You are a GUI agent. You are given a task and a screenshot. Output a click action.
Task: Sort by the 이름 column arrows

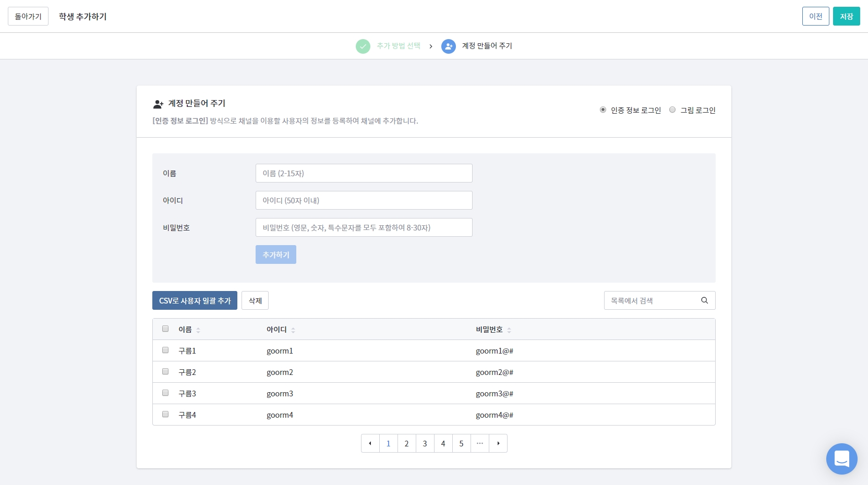click(x=198, y=330)
